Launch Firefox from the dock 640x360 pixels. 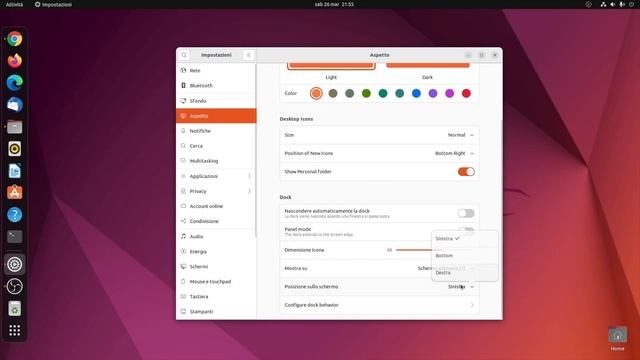[15, 61]
